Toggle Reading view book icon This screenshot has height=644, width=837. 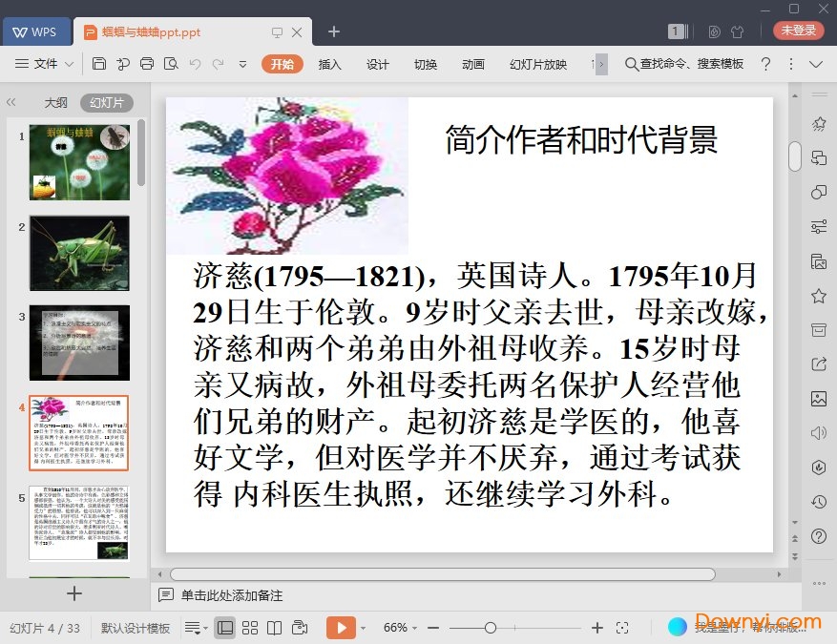[x=275, y=628]
